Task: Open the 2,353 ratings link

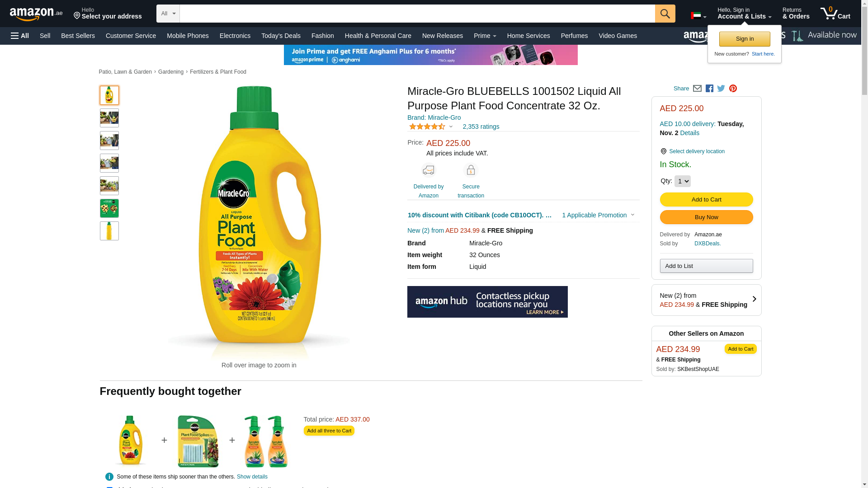Action: [x=481, y=127]
